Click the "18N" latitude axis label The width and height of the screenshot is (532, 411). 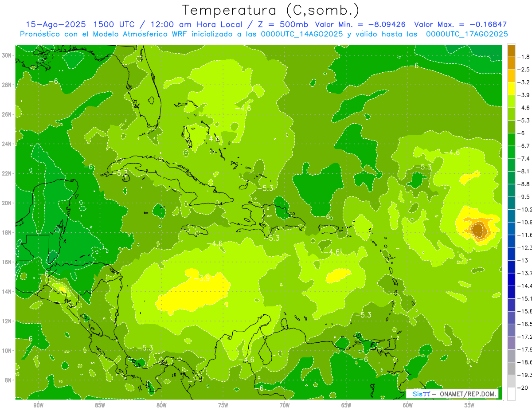click(x=7, y=233)
